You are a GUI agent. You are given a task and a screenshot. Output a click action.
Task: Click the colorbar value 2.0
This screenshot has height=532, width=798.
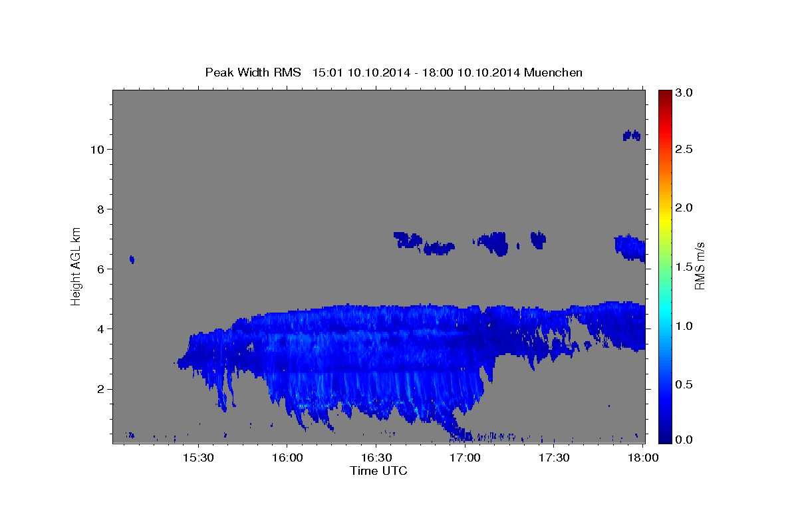tap(685, 208)
